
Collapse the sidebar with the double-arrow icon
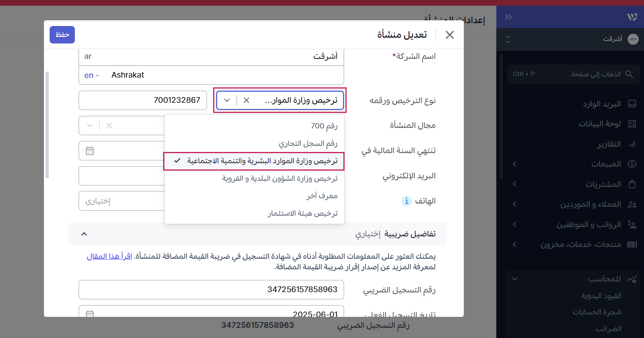tap(508, 17)
